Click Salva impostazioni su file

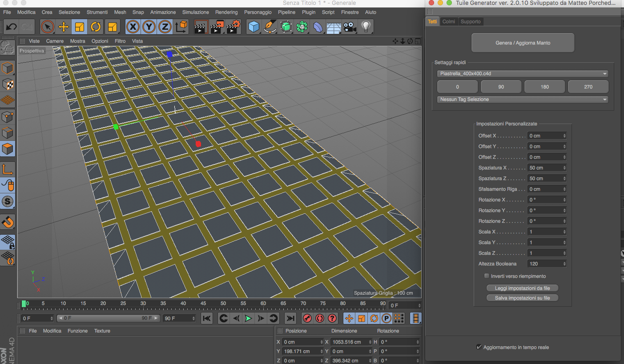pos(522,298)
